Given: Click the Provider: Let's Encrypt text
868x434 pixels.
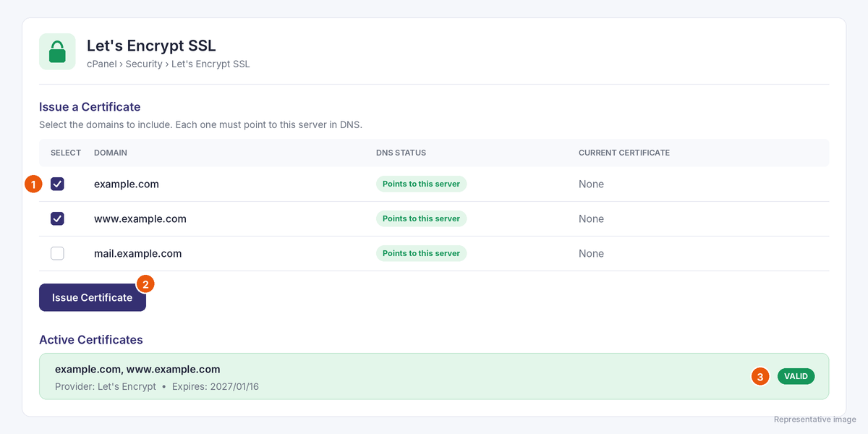Looking at the screenshot, I should pyautogui.click(x=106, y=386).
